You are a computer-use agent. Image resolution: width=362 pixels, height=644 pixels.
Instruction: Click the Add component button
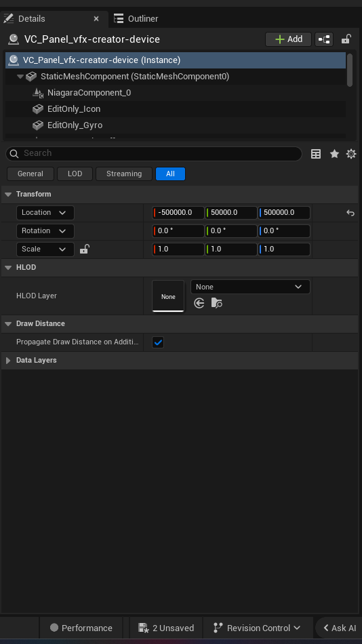[289, 39]
